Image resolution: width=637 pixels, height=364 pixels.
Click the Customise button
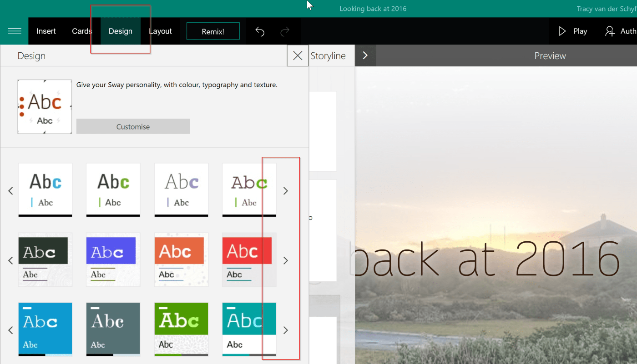[133, 127]
